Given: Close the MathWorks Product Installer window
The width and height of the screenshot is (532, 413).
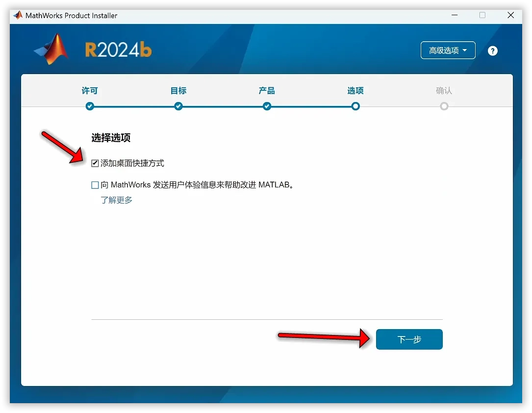Looking at the screenshot, I should click(510, 15).
